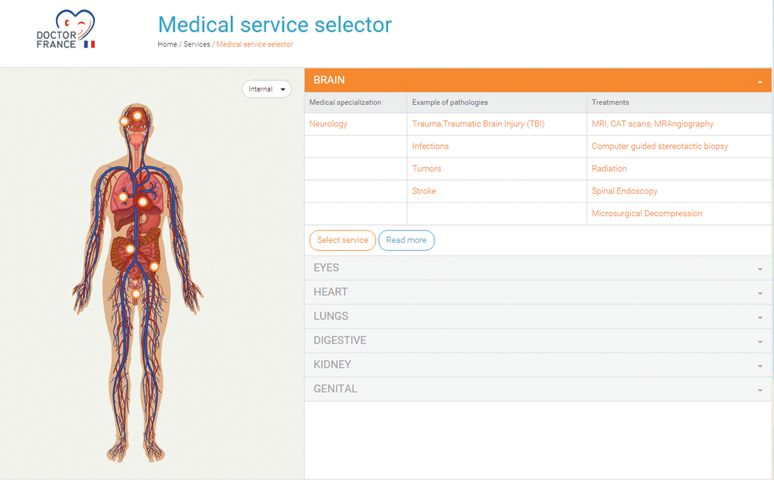Screen dimensions: 774x480
Task: Click the heart hotspot on the body diagram
Action: pyautogui.click(x=142, y=202)
